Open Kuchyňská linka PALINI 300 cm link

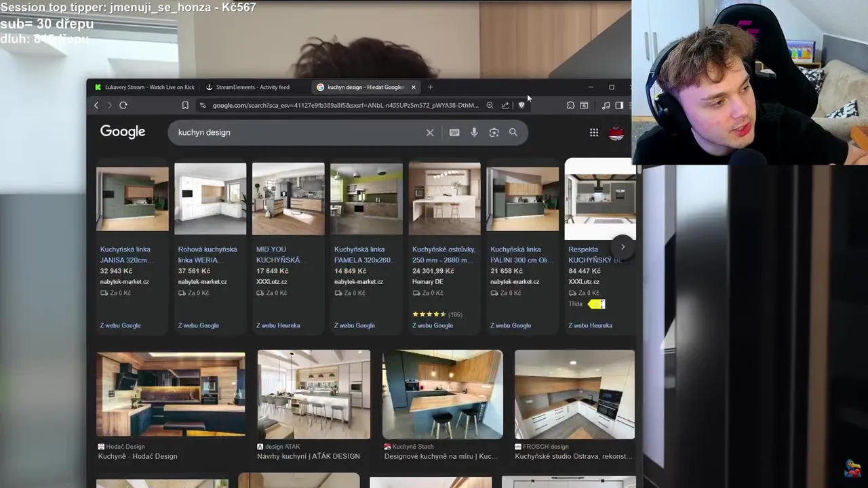click(x=521, y=255)
